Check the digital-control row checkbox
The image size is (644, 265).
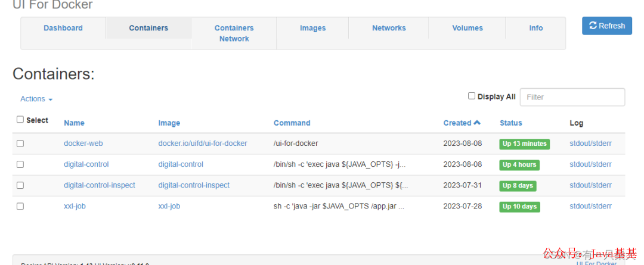pyautogui.click(x=20, y=164)
